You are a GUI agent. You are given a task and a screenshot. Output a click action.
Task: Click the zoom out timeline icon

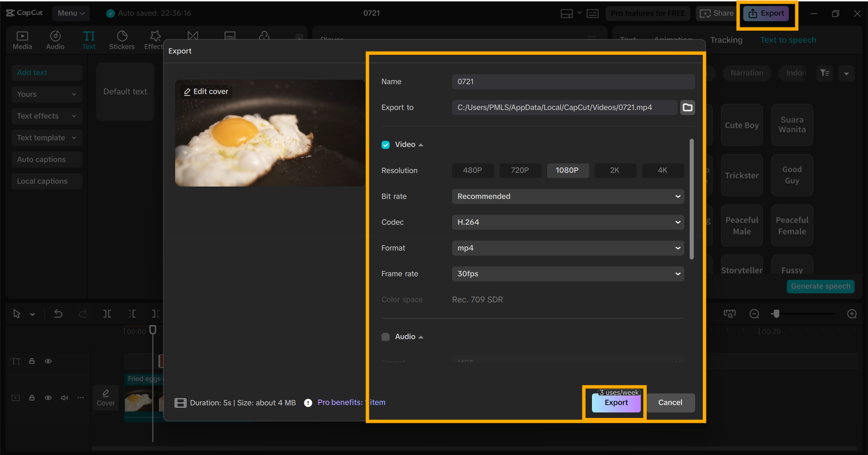coord(754,314)
